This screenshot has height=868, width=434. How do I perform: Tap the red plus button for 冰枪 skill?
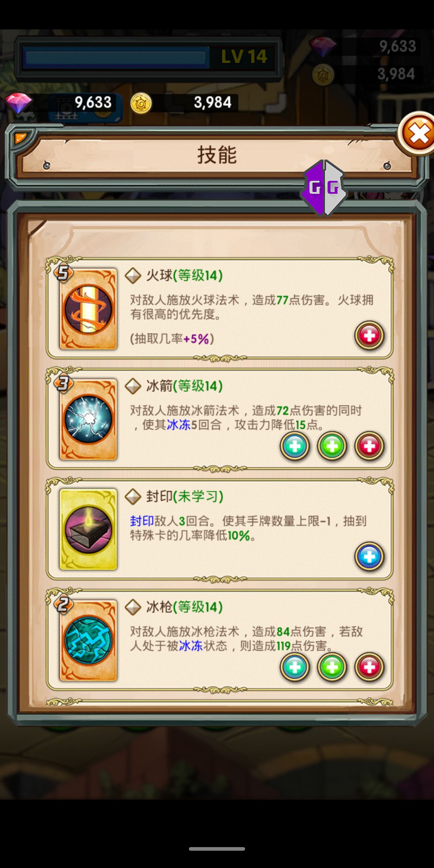coord(369,667)
